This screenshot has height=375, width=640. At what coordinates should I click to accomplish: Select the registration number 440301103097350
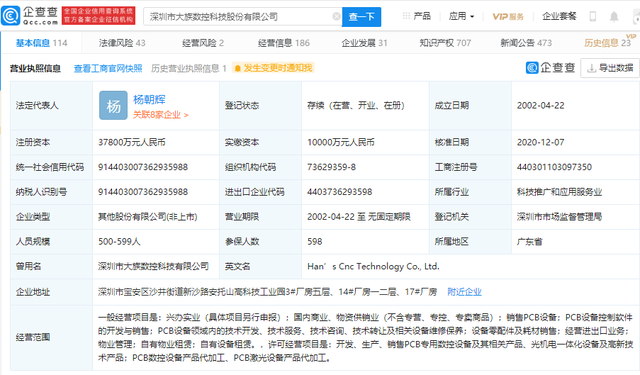(x=554, y=167)
